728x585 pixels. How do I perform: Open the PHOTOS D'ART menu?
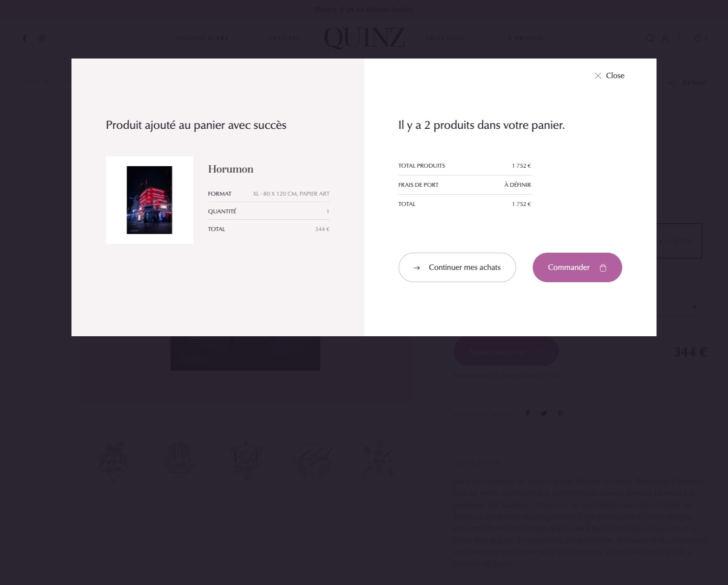[x=202, y=38]
